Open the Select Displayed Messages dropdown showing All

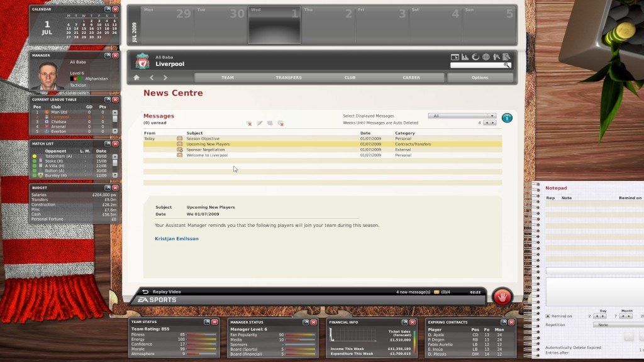(x=462, y=116)
